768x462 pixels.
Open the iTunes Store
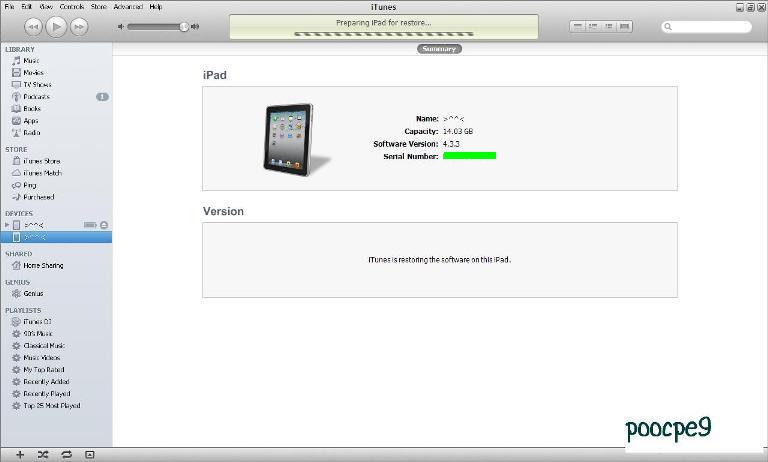click(x=42, y=161)
